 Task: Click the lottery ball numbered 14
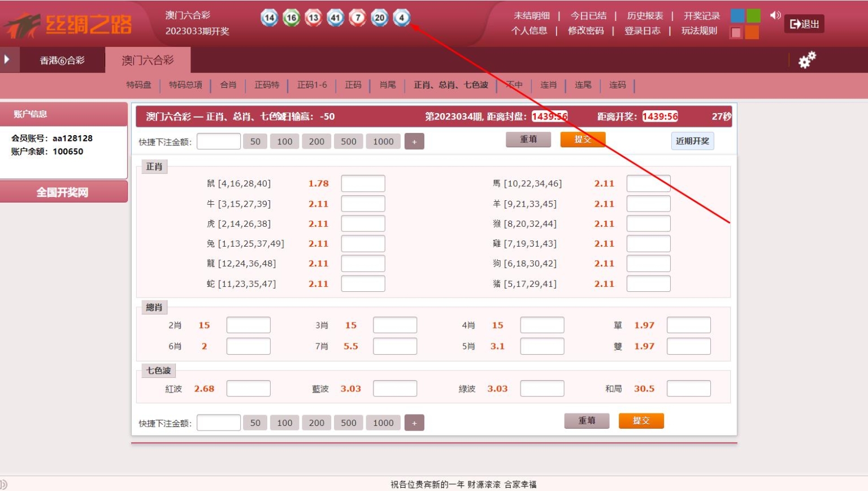[x=270, y=18]
